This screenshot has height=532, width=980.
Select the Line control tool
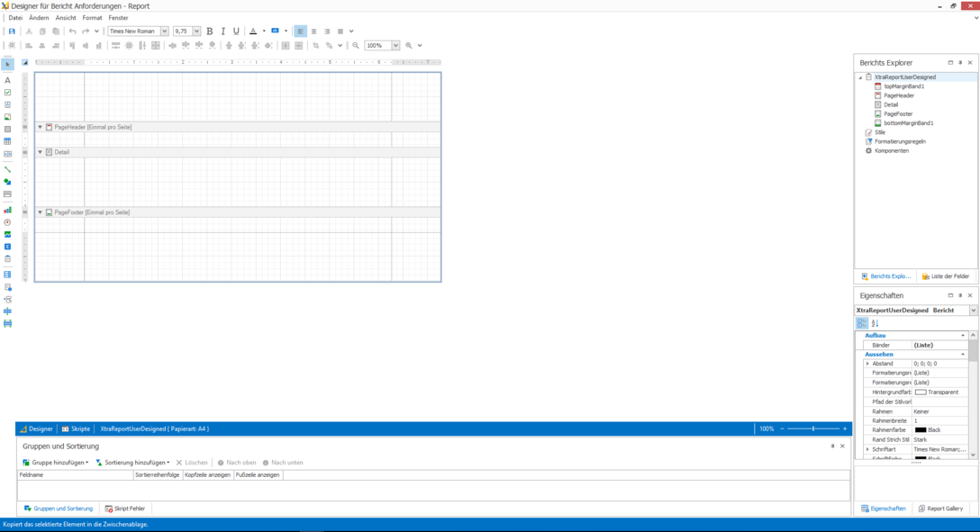pos(7,169)
